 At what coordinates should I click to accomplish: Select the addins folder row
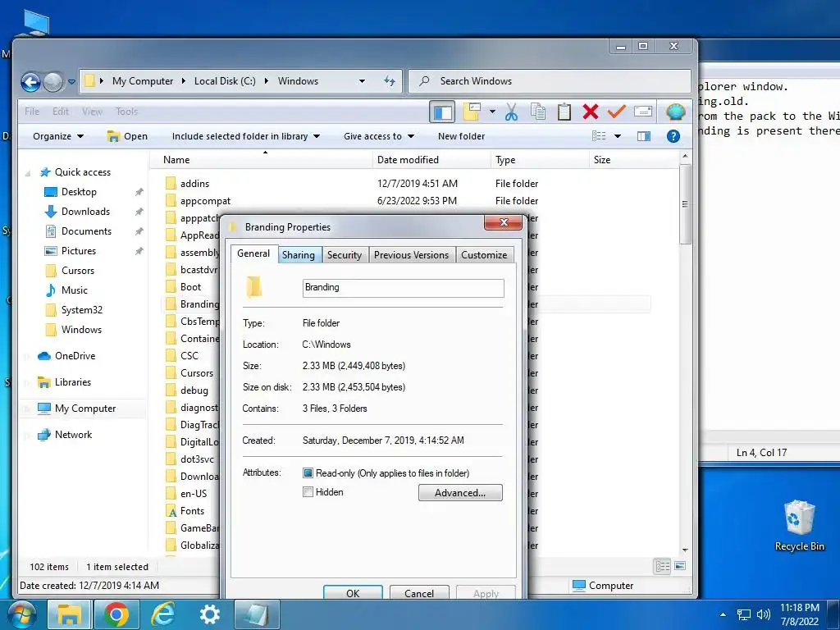[x=405, y=183]
